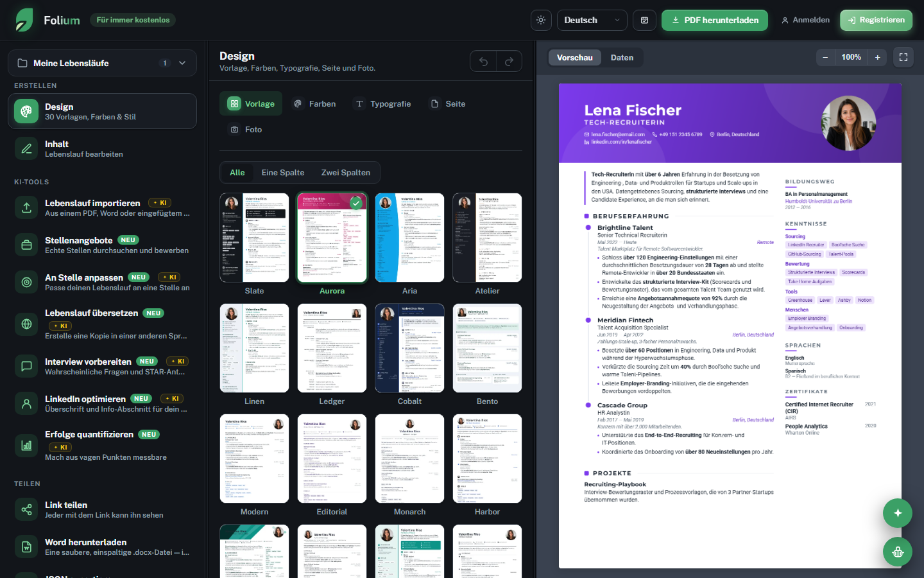Viewport: 924px width, 578px height.
Task: Open Stellenangebote menu item
Action: pos(102,245)
